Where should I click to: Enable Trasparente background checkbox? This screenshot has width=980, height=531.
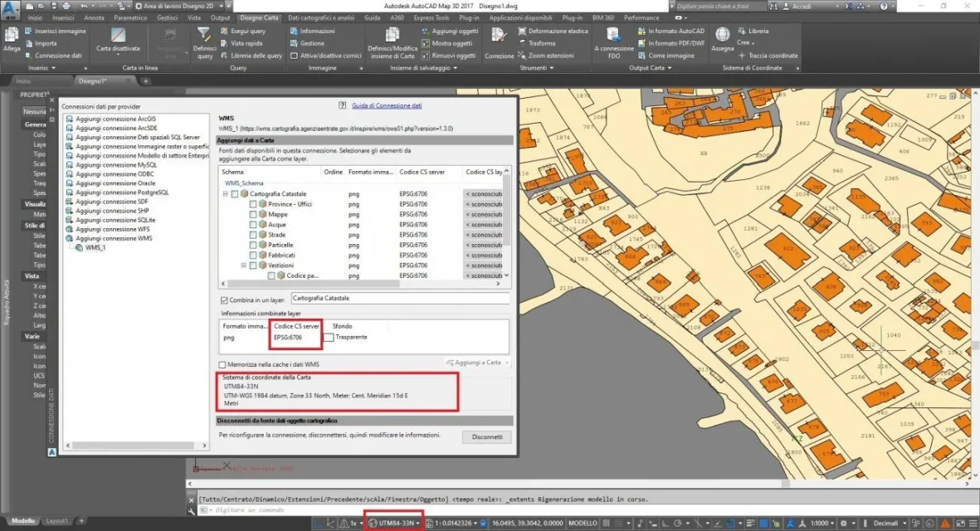point(329,338)
